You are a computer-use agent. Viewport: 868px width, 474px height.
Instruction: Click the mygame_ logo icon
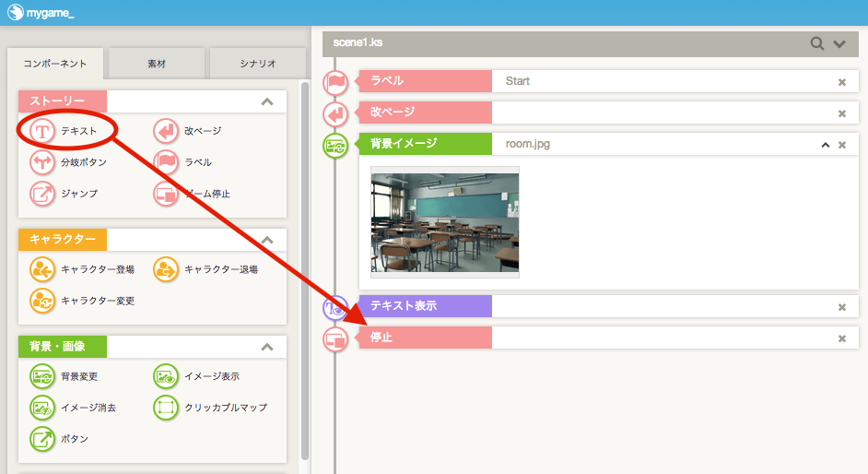(x=16, y=12)
